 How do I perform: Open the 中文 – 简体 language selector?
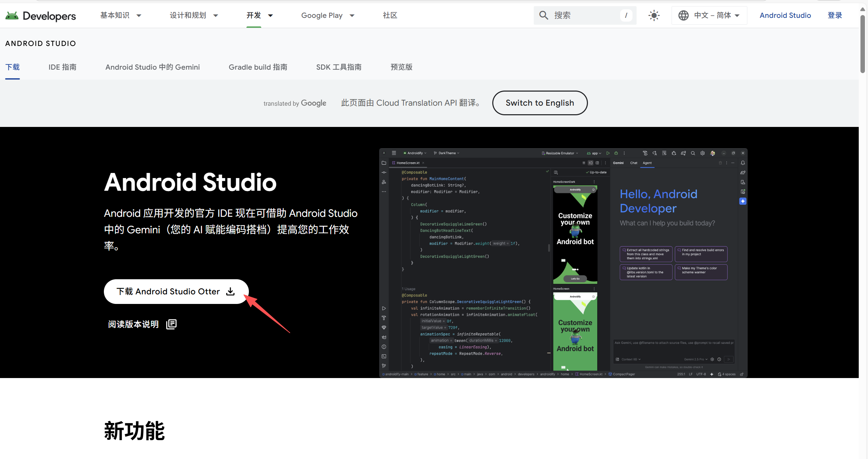pos(709,15)
